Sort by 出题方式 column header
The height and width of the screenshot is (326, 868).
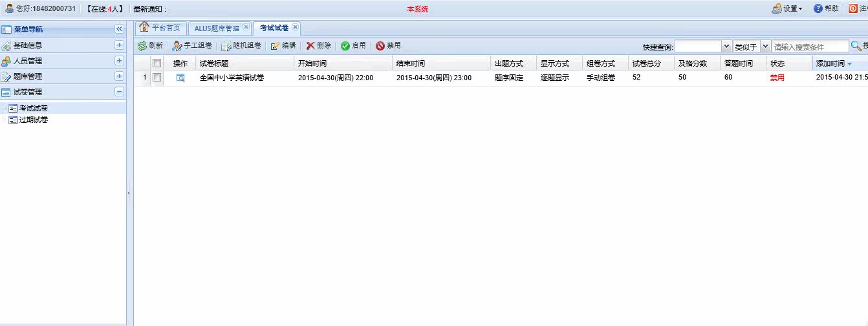click(514, 63)
